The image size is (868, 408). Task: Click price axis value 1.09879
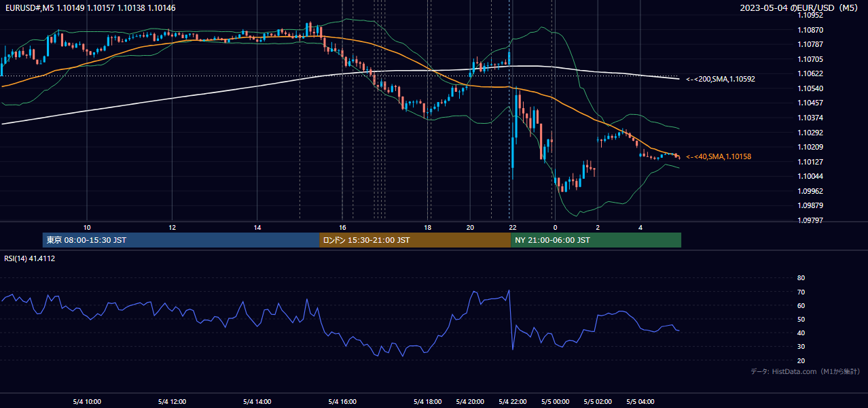coord(810,205)
